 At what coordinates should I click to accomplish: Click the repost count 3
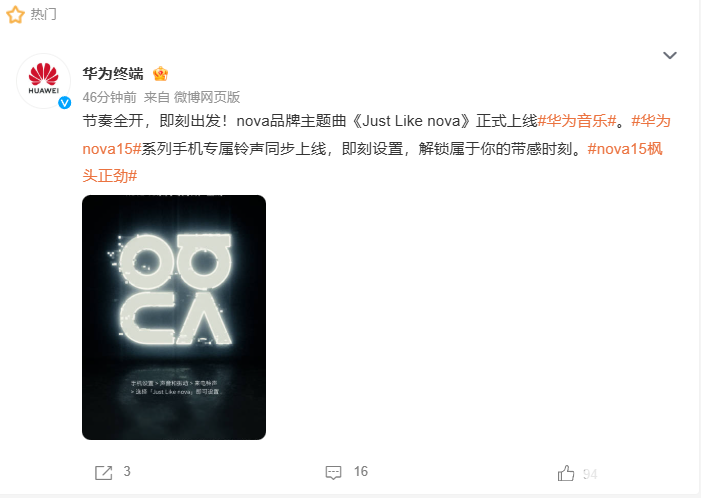[x=127, y=471]
